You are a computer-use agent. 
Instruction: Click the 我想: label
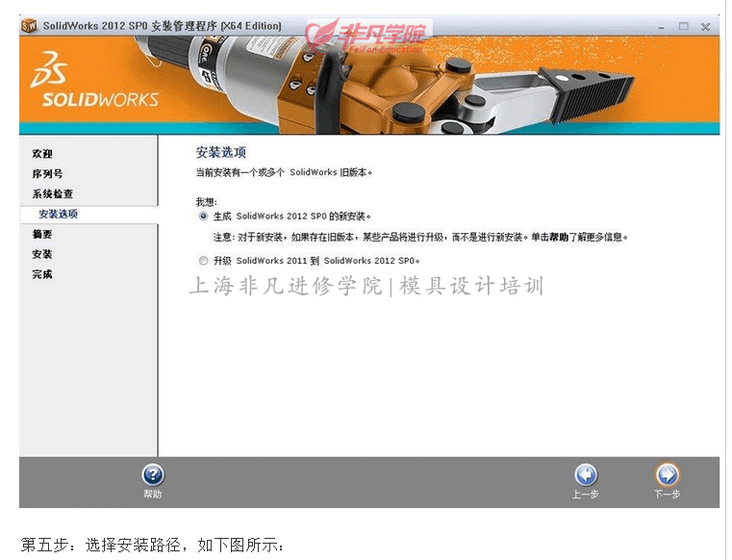pyautogui.click(x=207, y=202)
